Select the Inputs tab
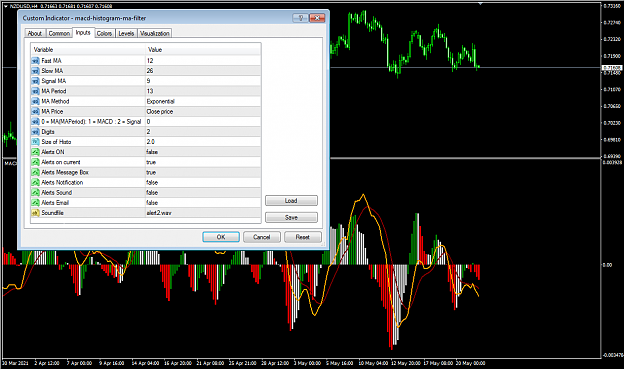 coord(83,33)
